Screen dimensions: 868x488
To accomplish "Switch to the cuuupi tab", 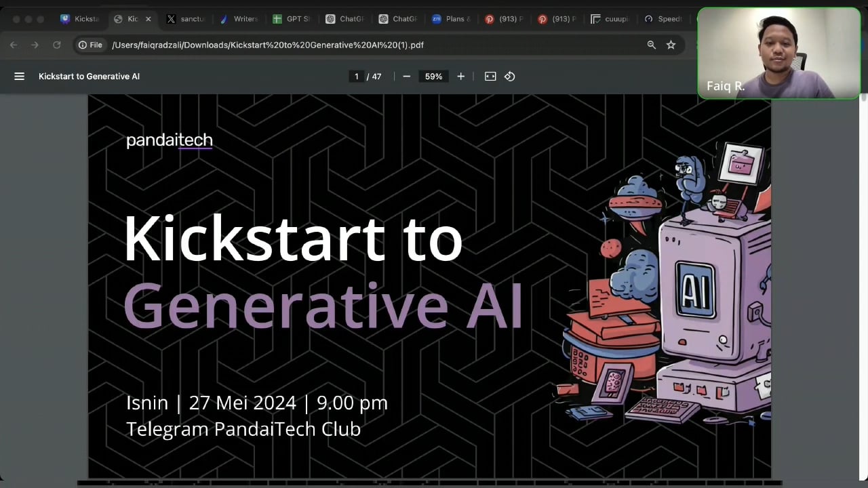I will (610, 19).
